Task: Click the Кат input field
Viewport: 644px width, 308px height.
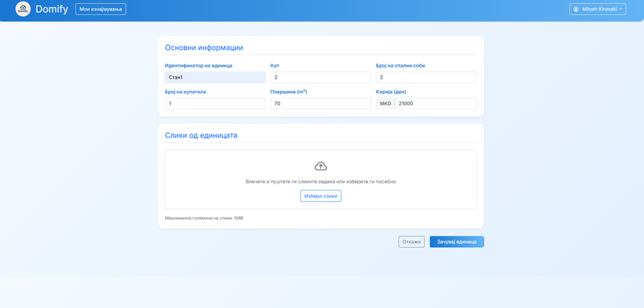Action: pos(320,77)
